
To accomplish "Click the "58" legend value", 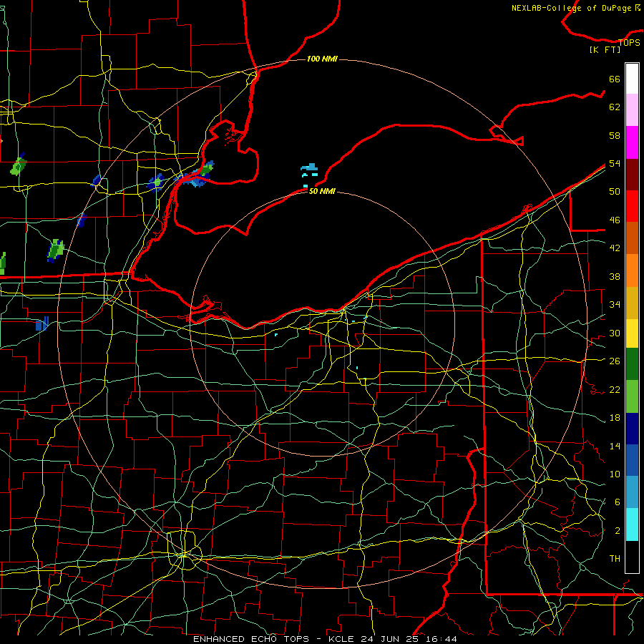I will [615, 135].
